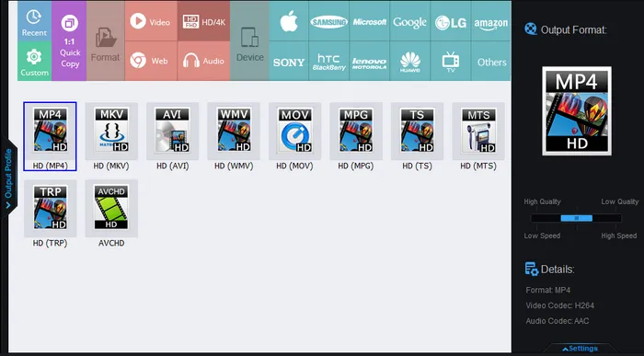Choose the HTC BlackBerry device tile

(329, 61)
